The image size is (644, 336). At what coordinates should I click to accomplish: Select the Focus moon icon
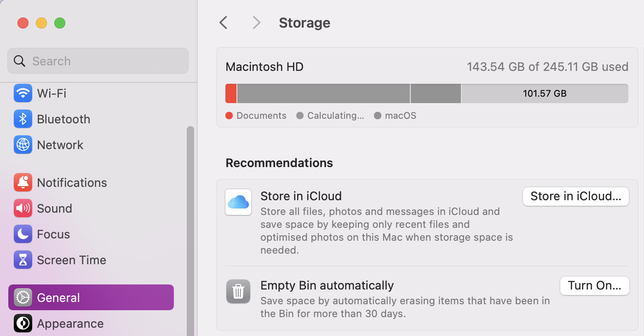(x=23, y=234)
